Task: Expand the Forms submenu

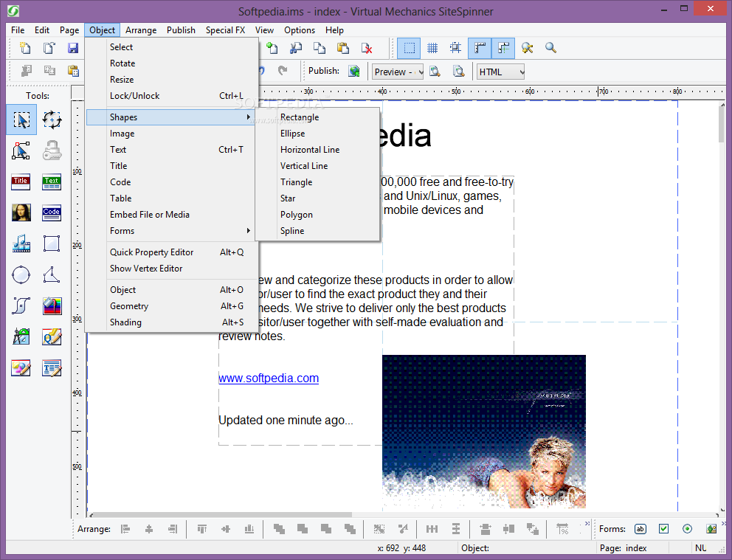Action: coord(171,230)
